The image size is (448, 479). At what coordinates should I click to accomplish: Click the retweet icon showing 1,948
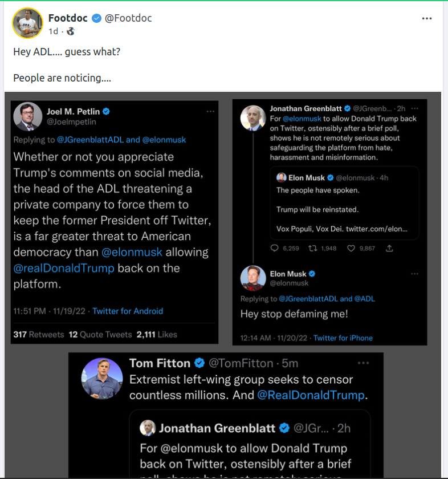[313, 248]
